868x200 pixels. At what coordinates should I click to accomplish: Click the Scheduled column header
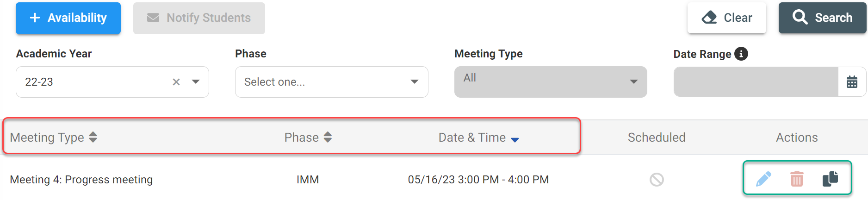(657, 137)
